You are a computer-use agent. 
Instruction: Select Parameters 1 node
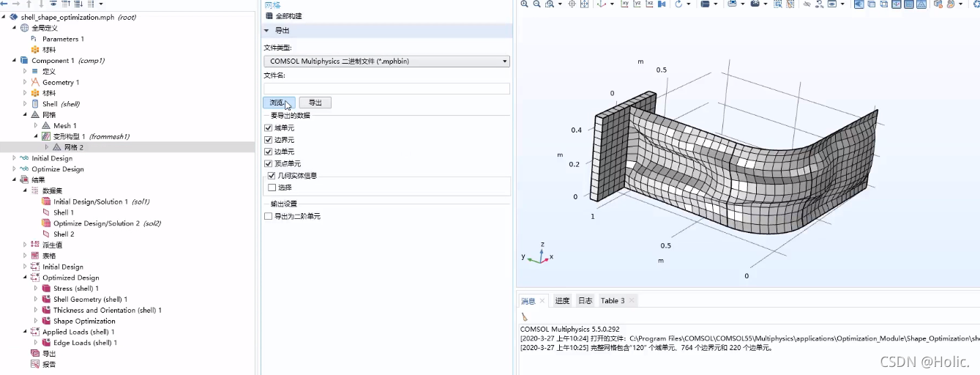pyautogui.click(x=63, y=39)
